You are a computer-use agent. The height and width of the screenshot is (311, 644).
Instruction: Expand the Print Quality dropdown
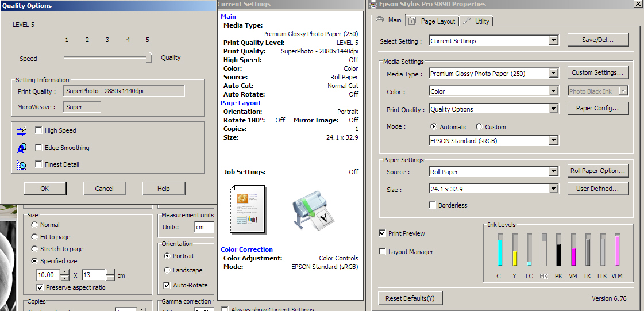pyautogui.click(x=553, y=109)
